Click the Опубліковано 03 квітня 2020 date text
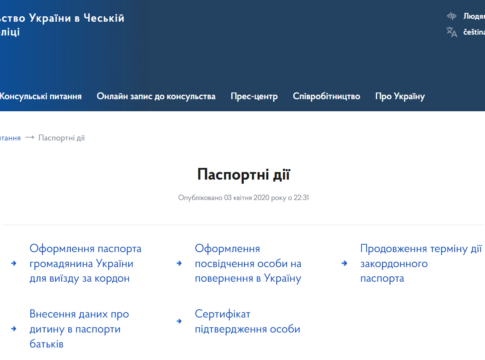This screenshot has height=360, width=485. pyautogui.click(x=244, y=198)
